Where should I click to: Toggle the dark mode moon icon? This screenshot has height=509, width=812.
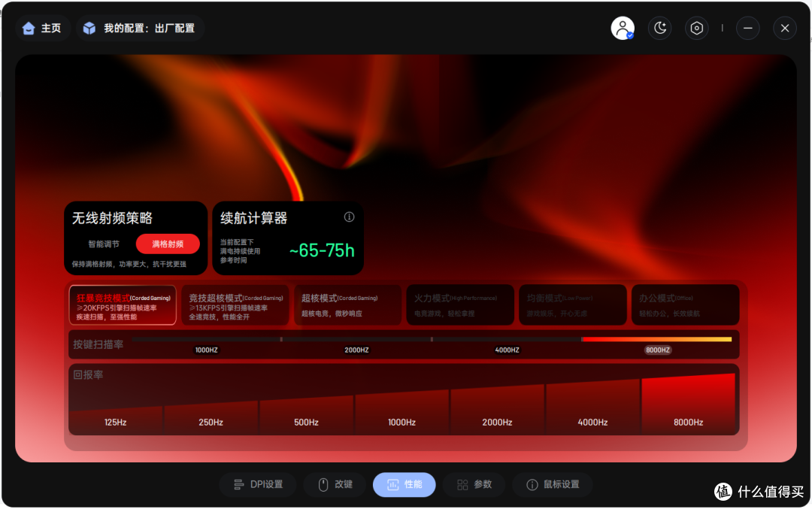click(x=660, y=28)
